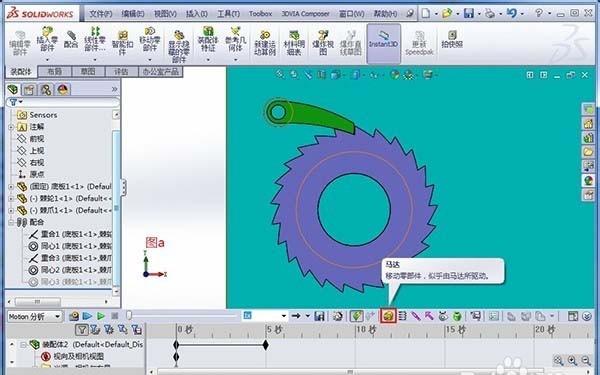Click the Take Snapshot (拍快照) icon

452,40
